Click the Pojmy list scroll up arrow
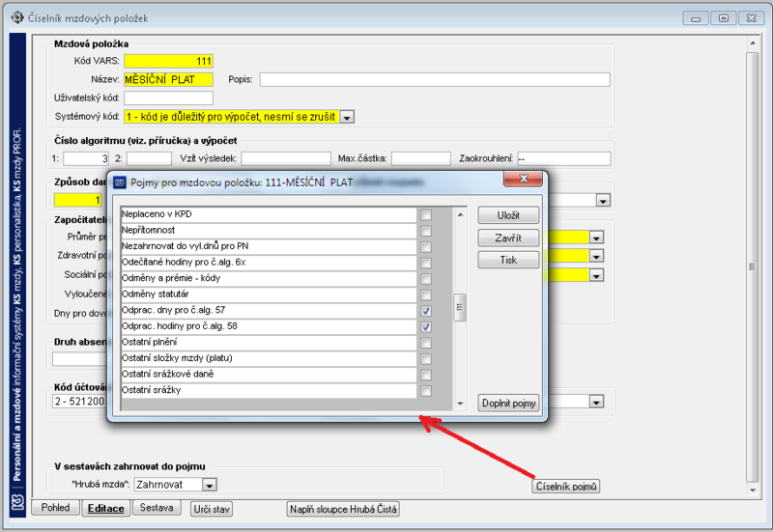773x532 pixels. (460, 214)
